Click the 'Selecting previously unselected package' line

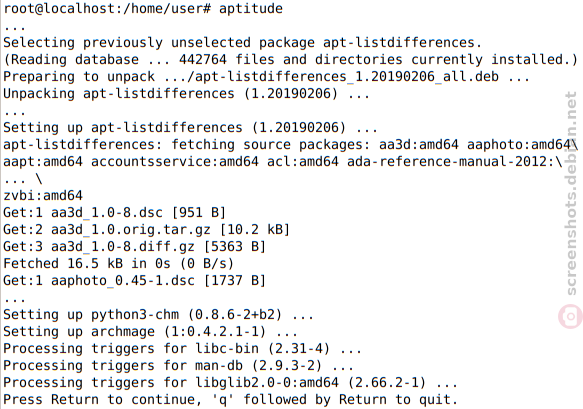pyautogui.click(x=242, y=42)
